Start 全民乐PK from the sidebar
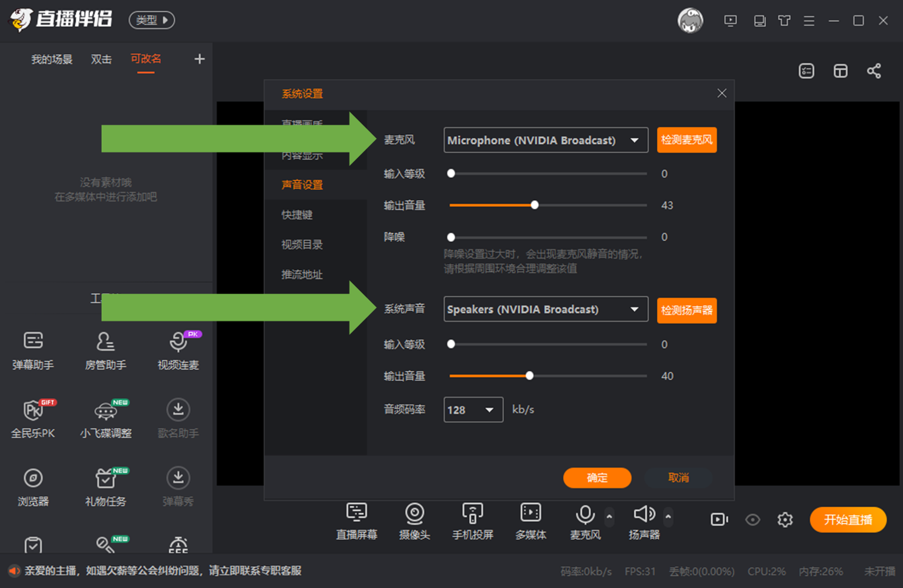903x588 pixels. click(x=33, y=420)
